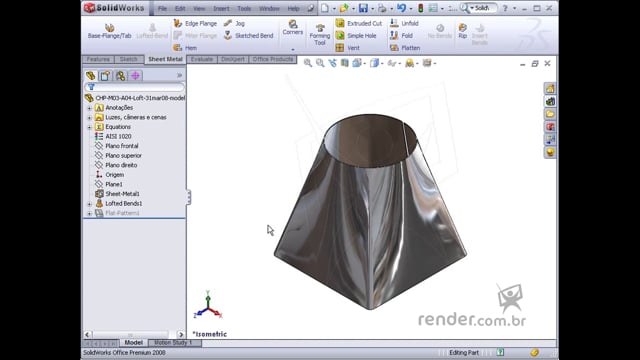Viewport: 640px width, 360px height.
Task: Switch to the Evaluate tab
Action: pyautogui.click(x=202, y=59)
